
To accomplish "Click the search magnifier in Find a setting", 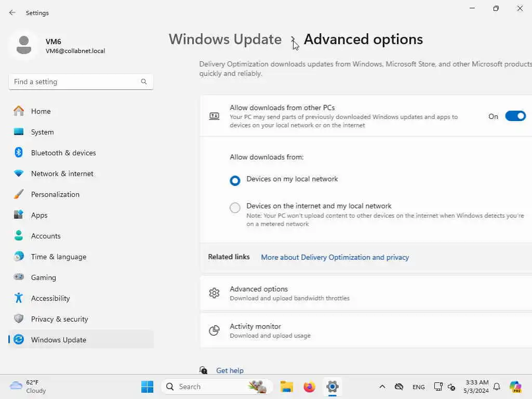I will pos(144,82).
